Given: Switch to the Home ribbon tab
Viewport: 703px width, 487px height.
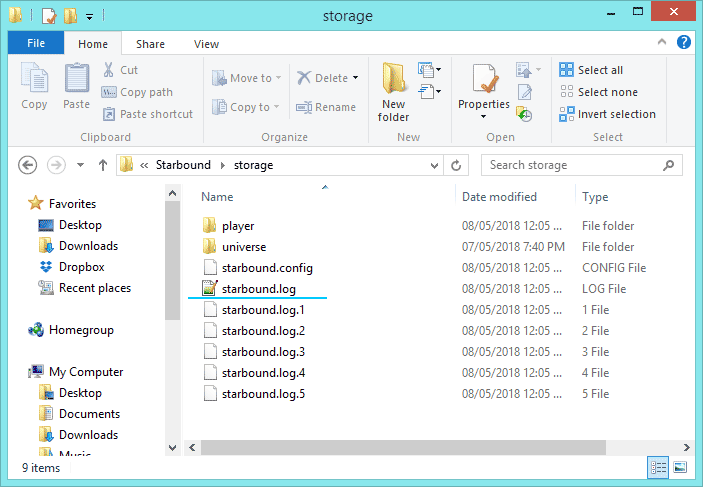Looking at the screenshot, I should (x=93, y=44).
